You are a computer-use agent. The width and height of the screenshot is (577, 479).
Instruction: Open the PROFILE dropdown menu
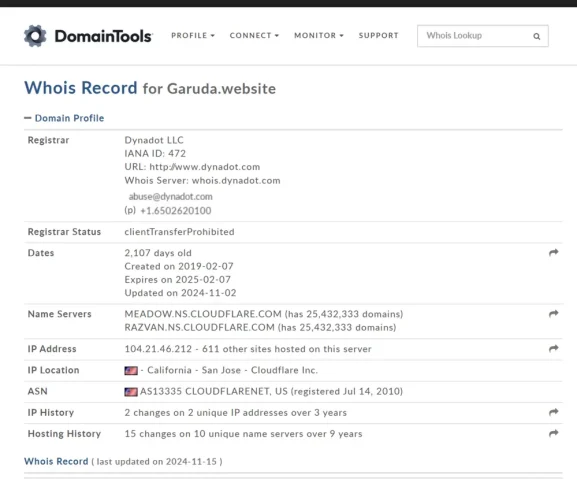(193, 36)
